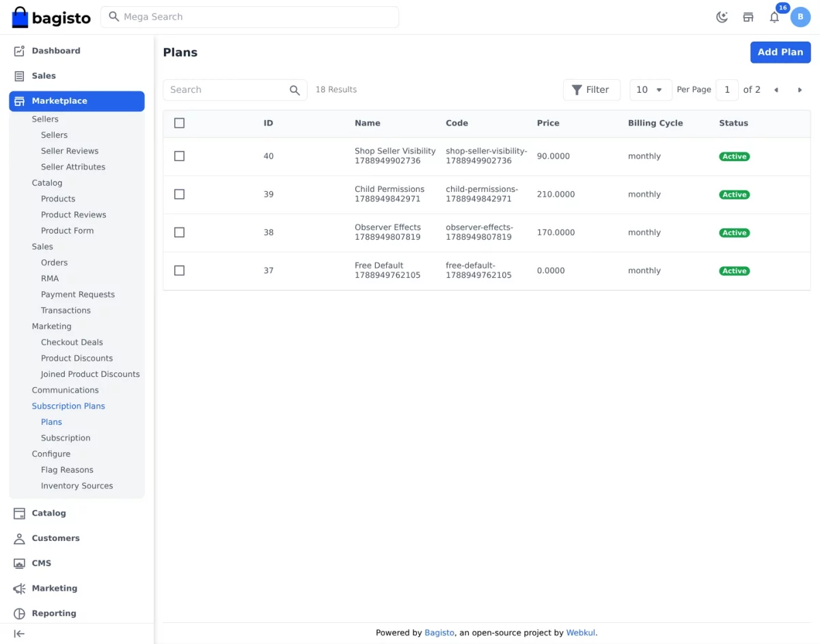The height and width of the screenshot is (644, 820).
Task: Check the Shop Seller Visibility row
Action: point(179,156)
